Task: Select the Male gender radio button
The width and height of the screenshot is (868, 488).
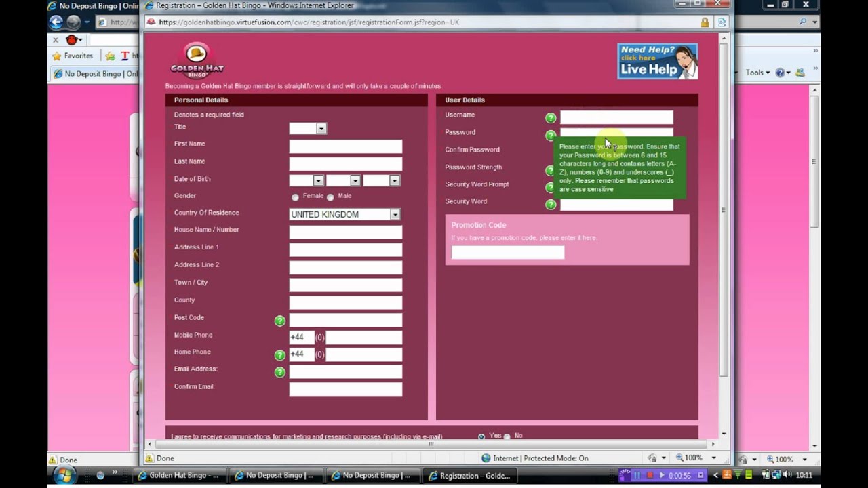Action: (x=330, y=197)
